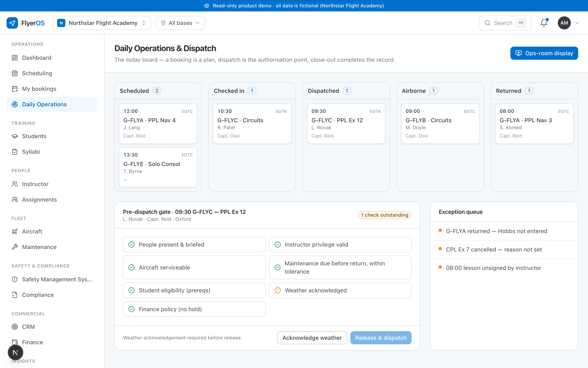Click green check on Student eligibility (prereqs)

coord(131,290)
